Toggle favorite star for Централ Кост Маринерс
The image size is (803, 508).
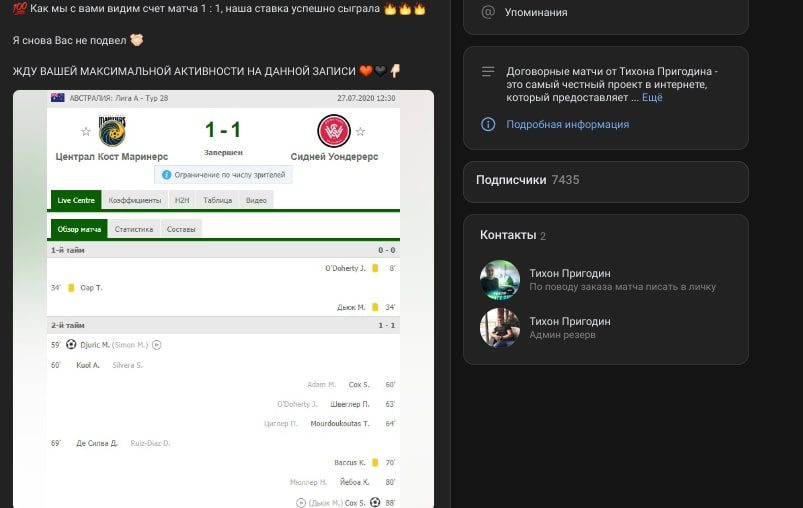point(85,132)
